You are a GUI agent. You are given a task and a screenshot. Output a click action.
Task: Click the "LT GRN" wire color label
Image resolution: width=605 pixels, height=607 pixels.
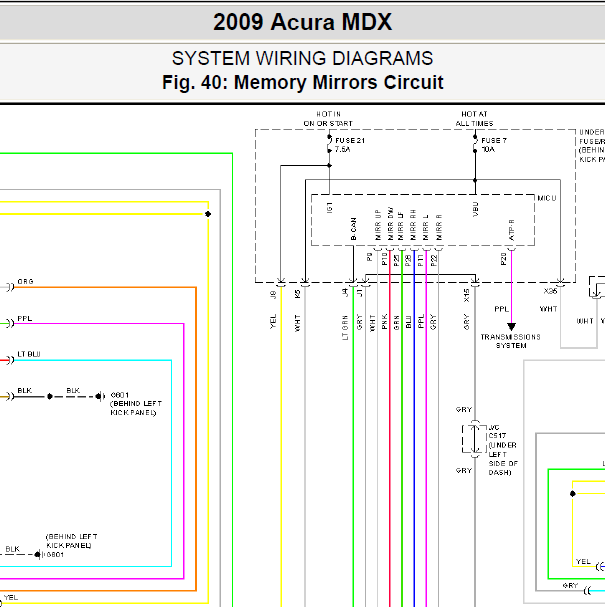pyautogui.click(x=345, y=328)
